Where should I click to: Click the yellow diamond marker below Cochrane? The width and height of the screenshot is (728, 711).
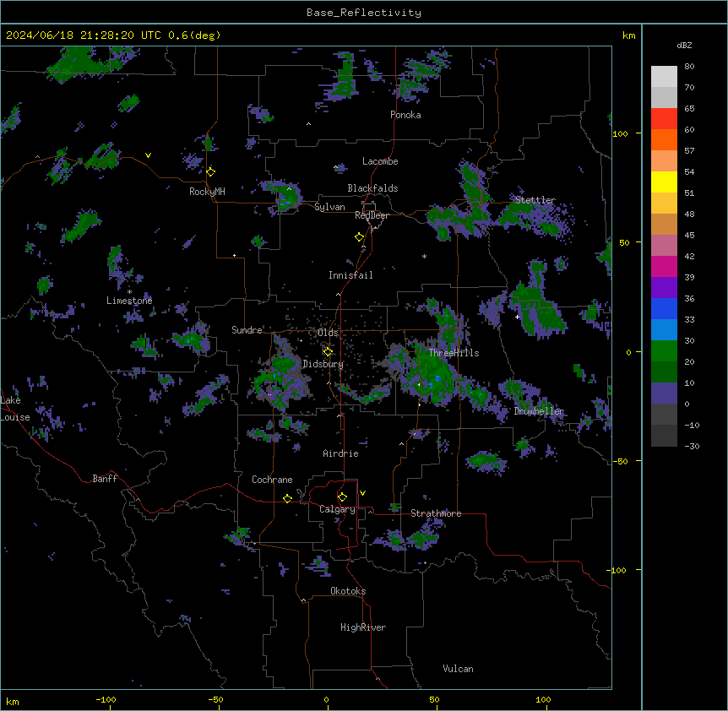click(x=287, y=498)
